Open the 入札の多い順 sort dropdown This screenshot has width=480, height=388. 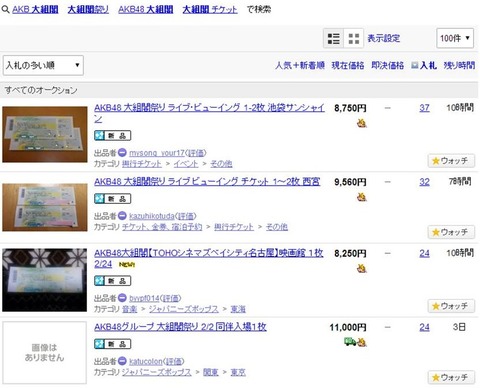click(43, 65)
